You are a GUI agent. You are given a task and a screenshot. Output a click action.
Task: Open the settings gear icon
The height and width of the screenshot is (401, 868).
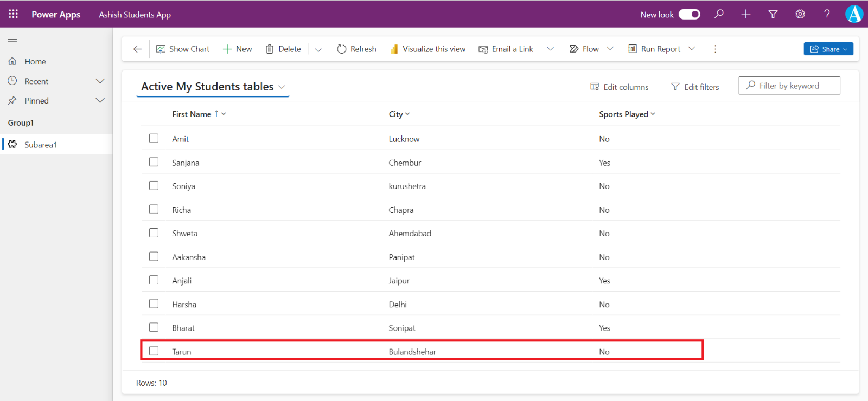tap(800, 14)
